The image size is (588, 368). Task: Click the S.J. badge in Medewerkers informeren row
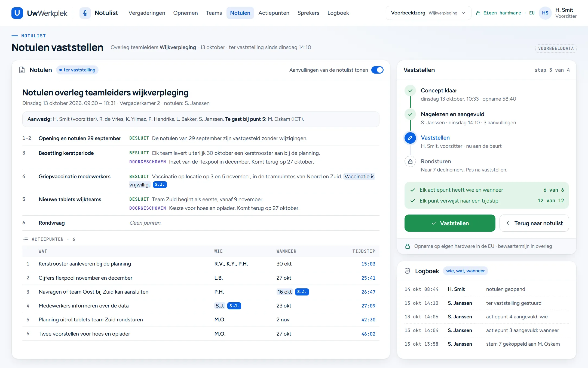click(x=234, y=306)
